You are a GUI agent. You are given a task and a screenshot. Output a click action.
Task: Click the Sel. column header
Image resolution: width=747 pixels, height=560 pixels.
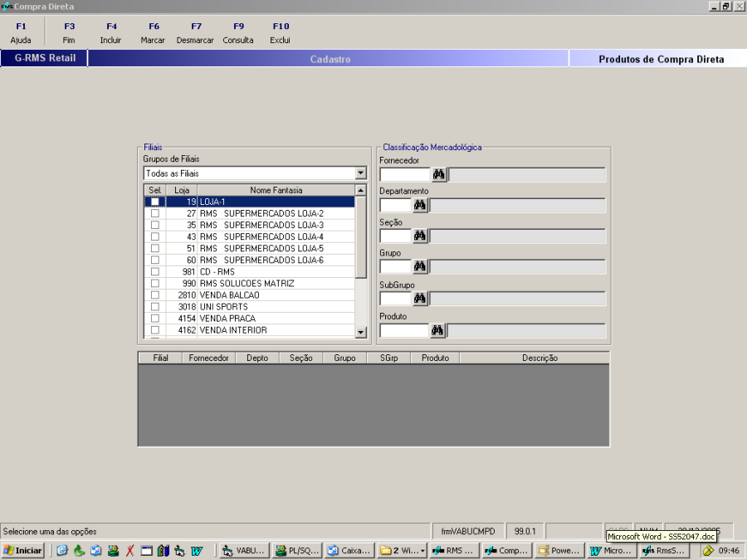pyautogui.click(x=155, y=190)
